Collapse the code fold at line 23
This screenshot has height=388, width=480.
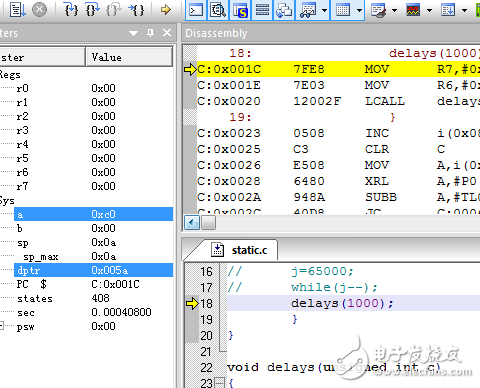[219, 382]
